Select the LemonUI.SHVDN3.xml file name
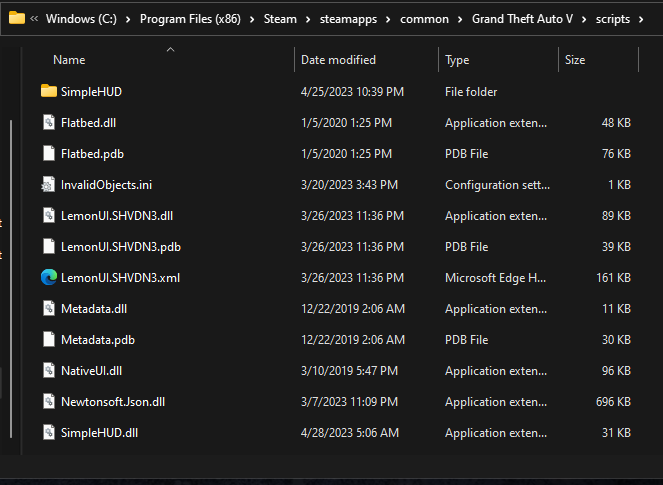The width and height of the screenshot is (663, 485). 121,278
